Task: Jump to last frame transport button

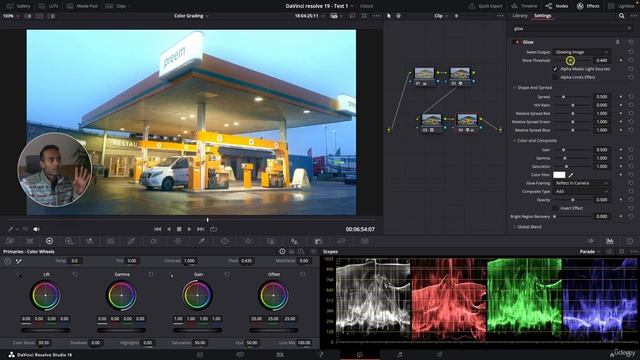Action: click(x=200, y=229)
